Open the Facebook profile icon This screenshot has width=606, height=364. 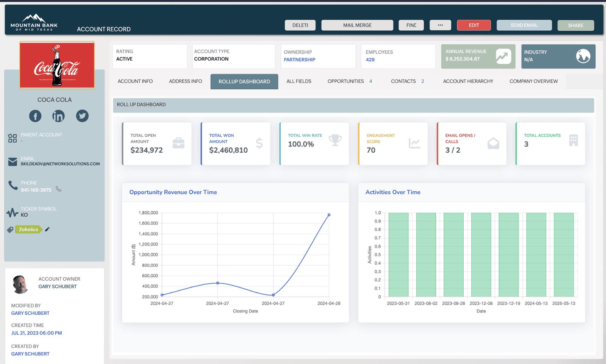coord(35,116)
